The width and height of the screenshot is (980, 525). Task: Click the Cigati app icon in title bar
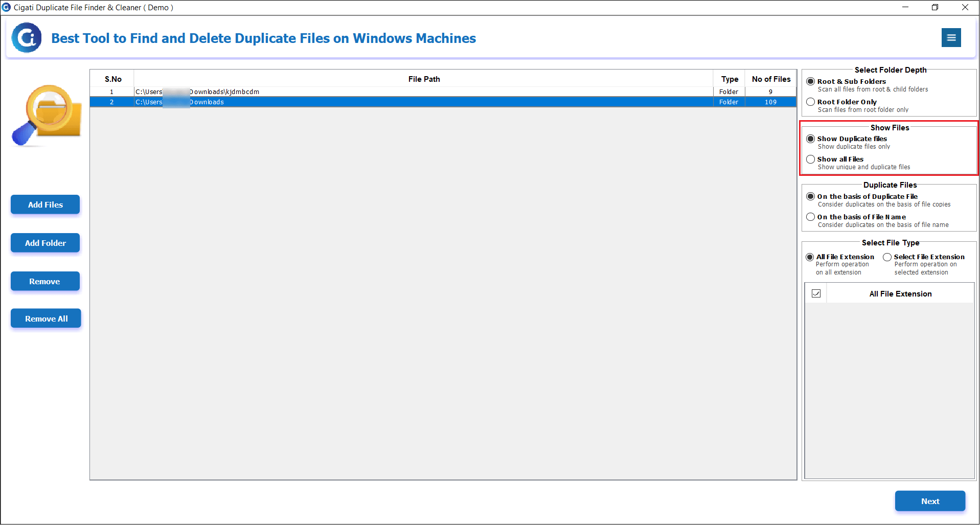(6, 7)
